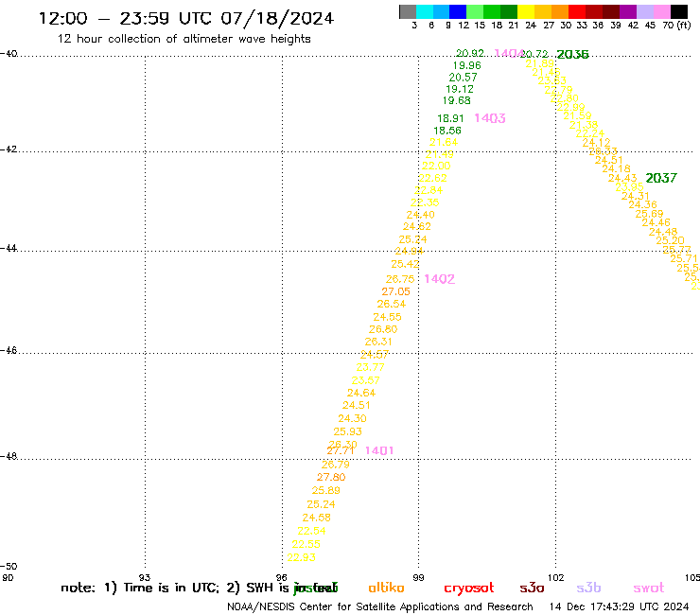The width and height of the screenshot is (700, 615).
Task: Click wave height value 24.43
Action: coord(622,178)
